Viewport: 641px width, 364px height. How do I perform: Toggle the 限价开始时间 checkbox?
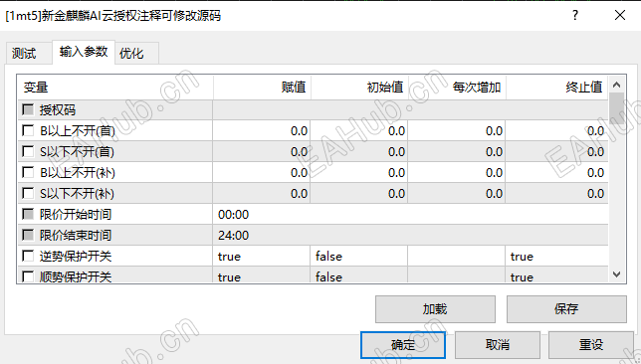click(x=28, y=214)
